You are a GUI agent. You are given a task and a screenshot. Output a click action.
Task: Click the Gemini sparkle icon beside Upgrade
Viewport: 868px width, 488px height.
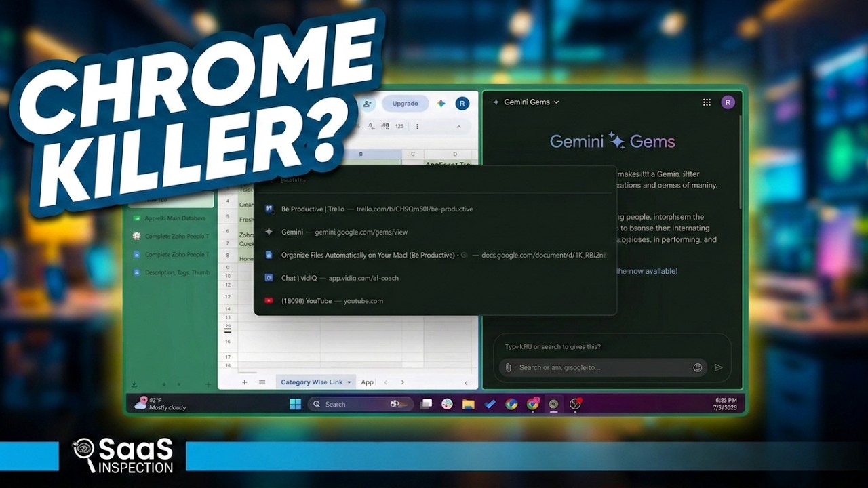pos(441,104)
